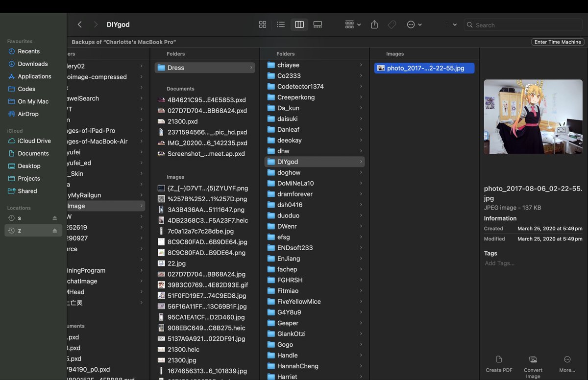Click in the Search field
Screen dimensions: 588x380
point(524,25)
